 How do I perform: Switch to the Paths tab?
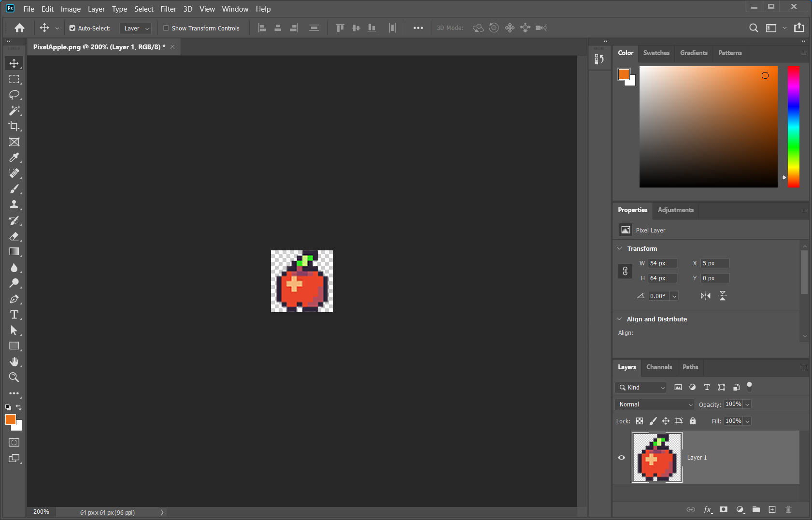(690, 367)
